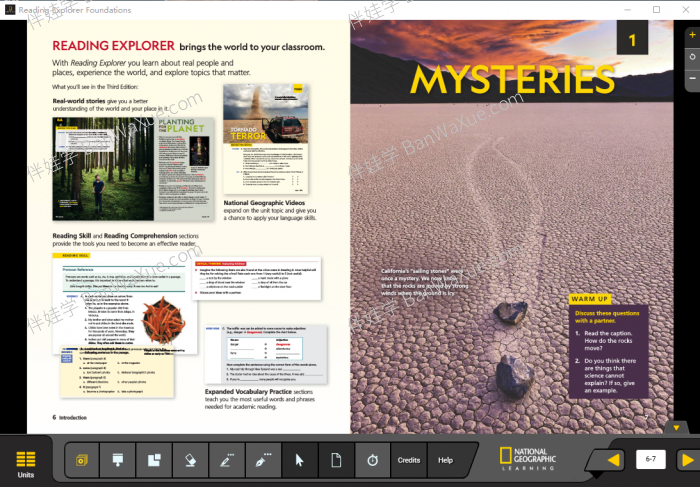Screen dimensions: 700x487
Task: Select the pointer arrow tool
Action: pos(300,460)
